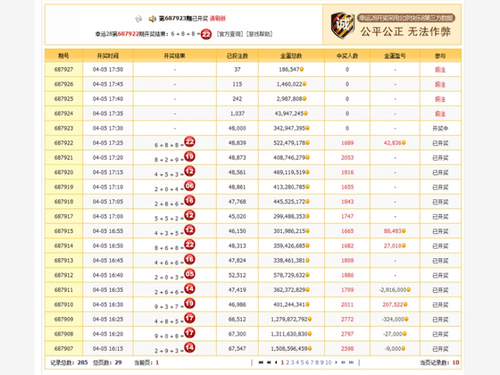Click the time 04-05 17:30 cell
The width and height of the screenshot is (500, 375).
pos(108,128)
